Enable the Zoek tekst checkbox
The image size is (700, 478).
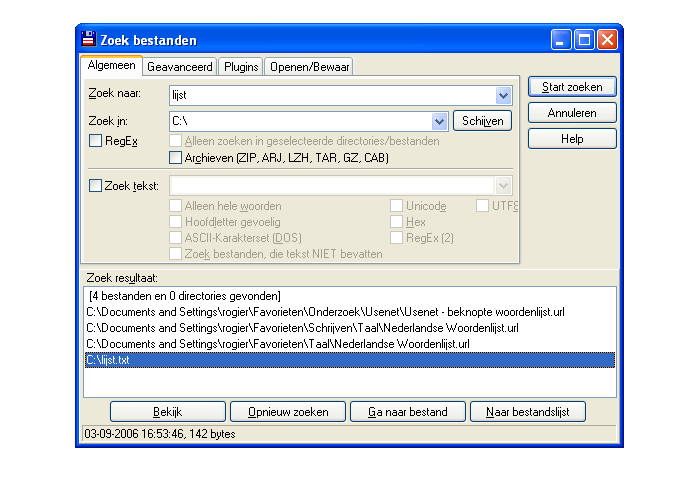tap(95, 186)
